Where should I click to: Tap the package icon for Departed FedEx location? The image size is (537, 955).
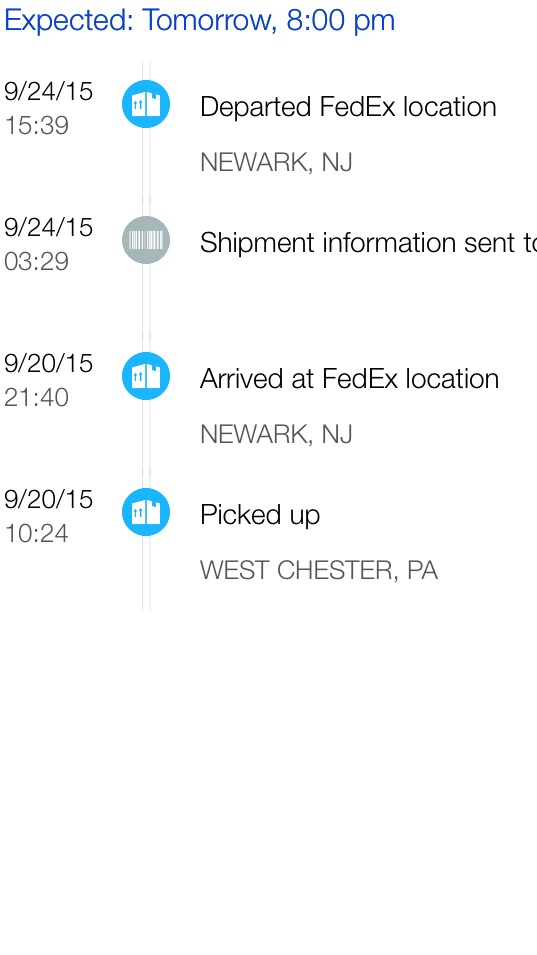click(146, 104)
